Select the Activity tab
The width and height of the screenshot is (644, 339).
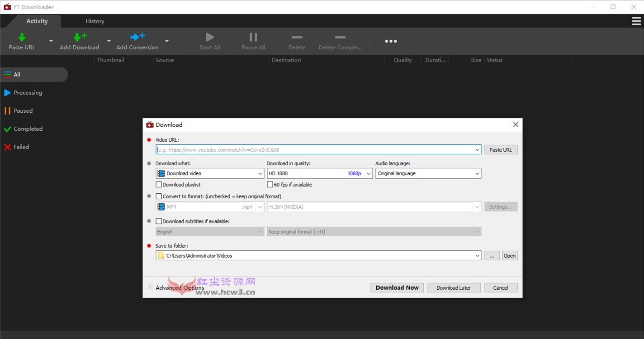tap(37, 21)
